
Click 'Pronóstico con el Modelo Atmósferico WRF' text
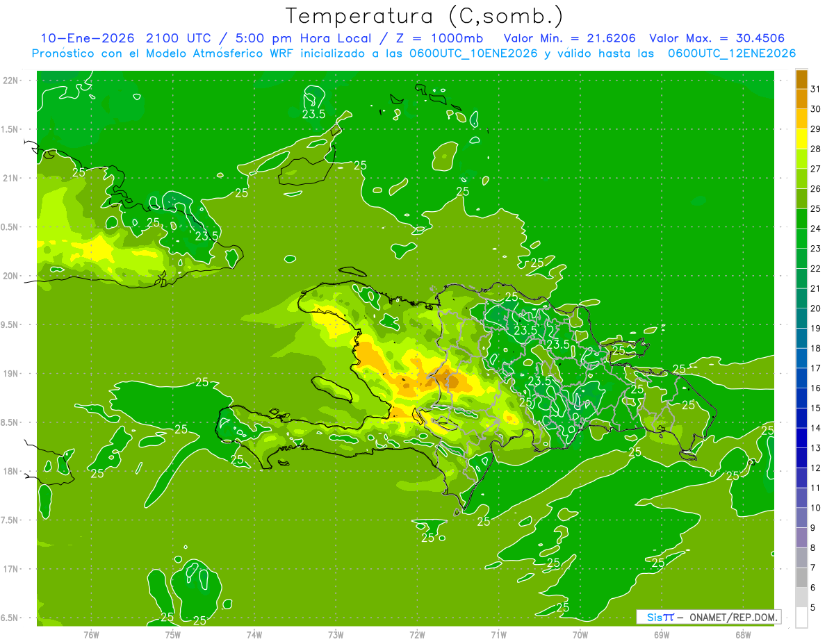(x=163, y=53)
